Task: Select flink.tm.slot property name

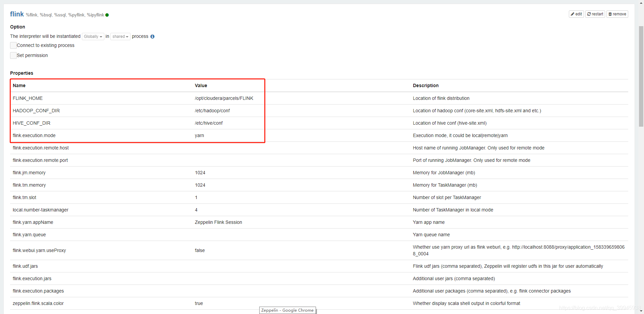Action: tap(24, 197)
